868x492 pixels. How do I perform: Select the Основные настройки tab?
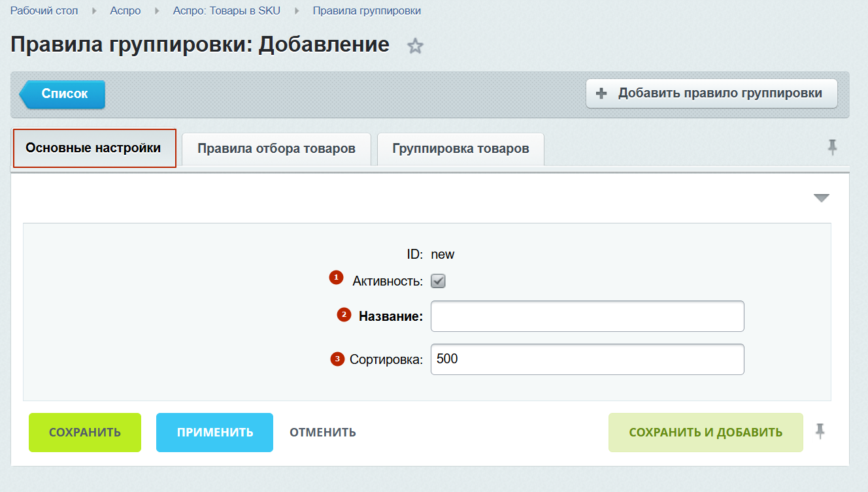(x=93, y=148)
